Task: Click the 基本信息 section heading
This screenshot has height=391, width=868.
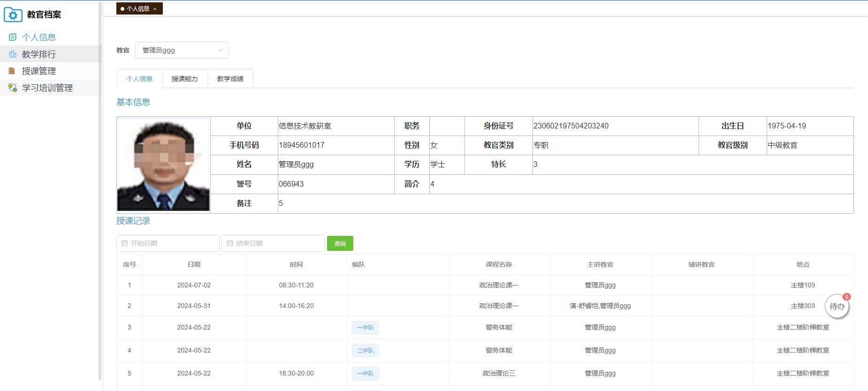Action: (x=133, y=102)
